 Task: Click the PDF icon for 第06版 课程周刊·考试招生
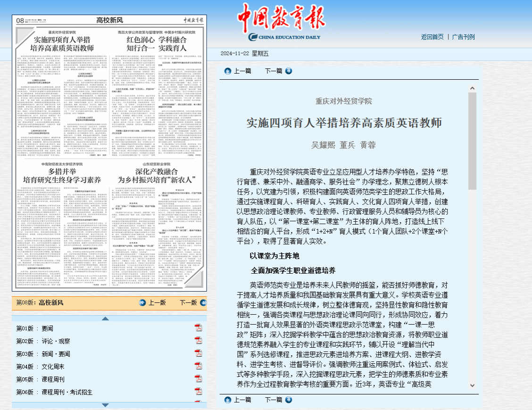199,392
